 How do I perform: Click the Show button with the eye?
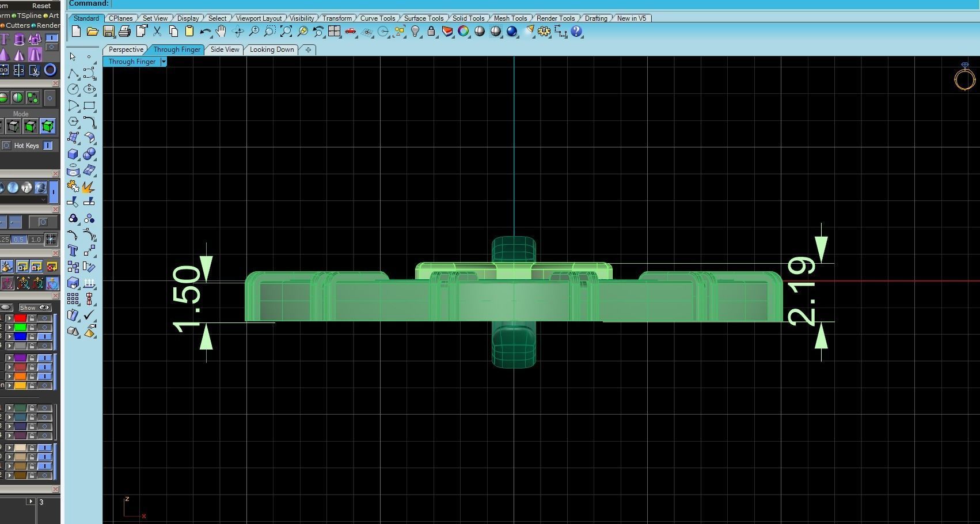point(35,307)
